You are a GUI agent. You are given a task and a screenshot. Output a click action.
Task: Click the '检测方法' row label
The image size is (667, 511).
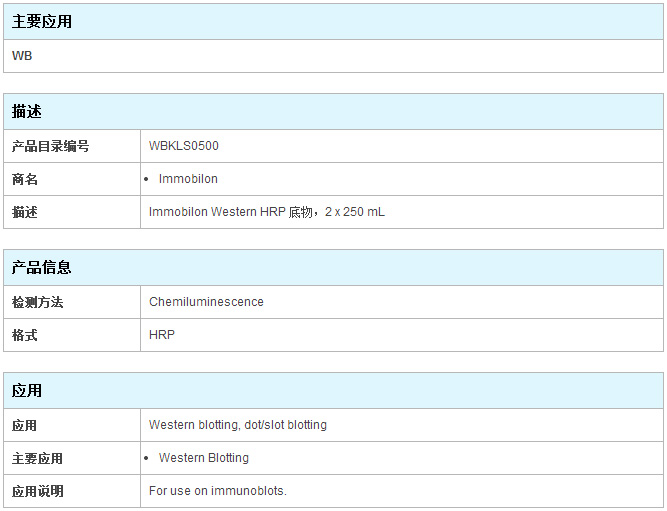pyautogui.click(x=37, y=302)
